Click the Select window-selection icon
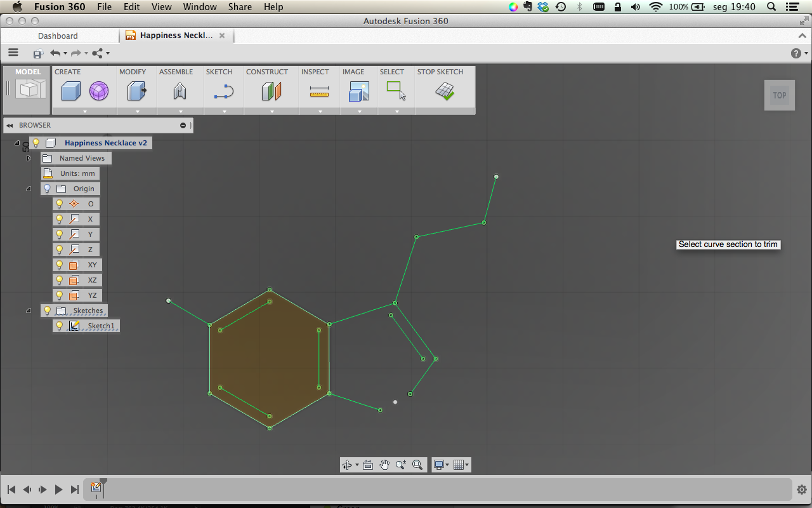The width and height of the screenshot is (812, 508). tap(396, 91)
